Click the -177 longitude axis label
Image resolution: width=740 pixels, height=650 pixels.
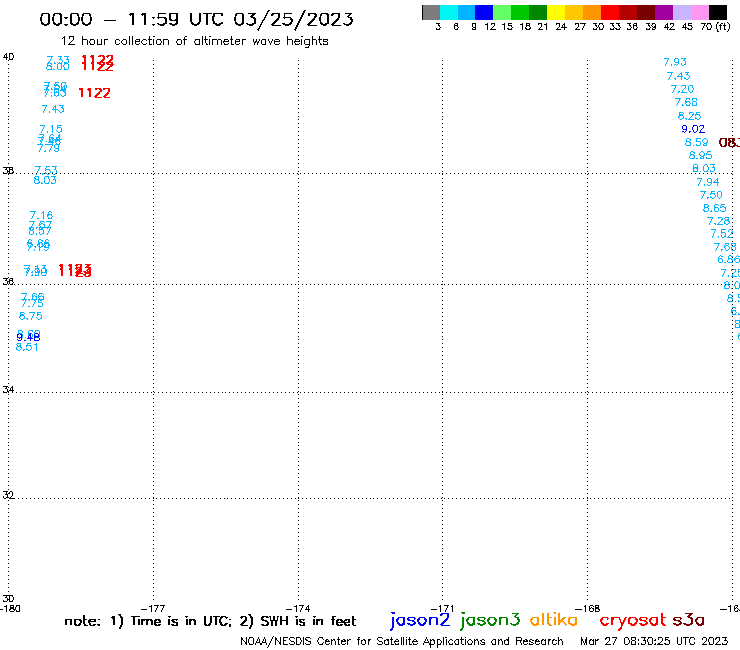click(153, 609)
